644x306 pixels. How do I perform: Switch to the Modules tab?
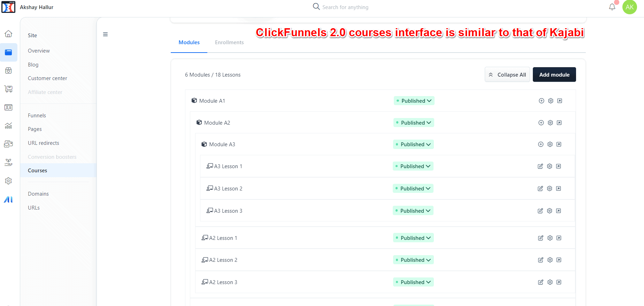click(x=189, y=42)
